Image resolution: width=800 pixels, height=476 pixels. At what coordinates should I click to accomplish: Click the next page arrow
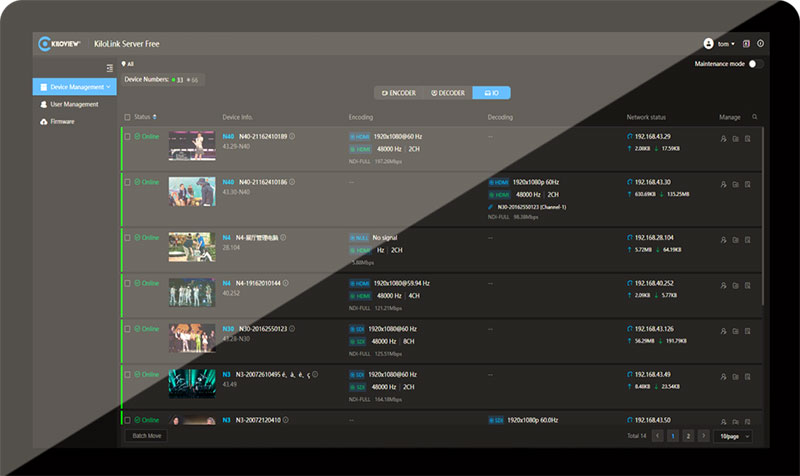tap(704, 436)
